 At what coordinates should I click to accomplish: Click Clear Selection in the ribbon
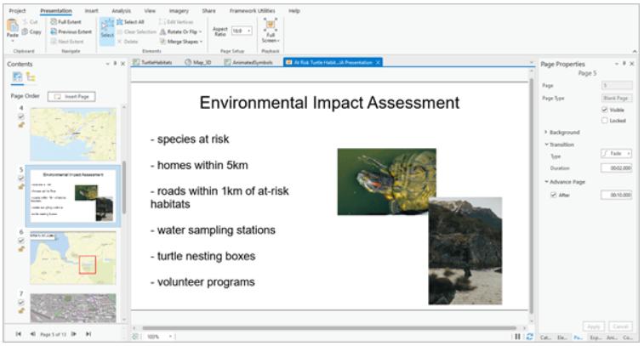click(136, 31)
